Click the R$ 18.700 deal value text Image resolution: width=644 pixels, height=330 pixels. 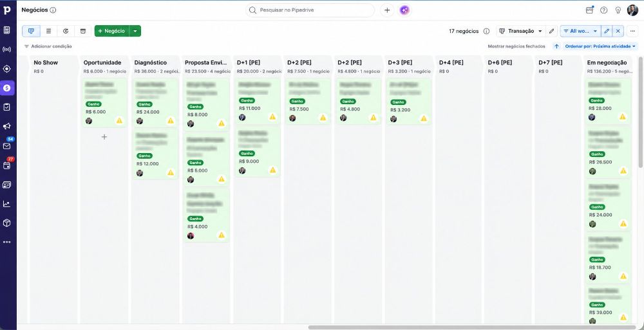[x=600, y=267]
